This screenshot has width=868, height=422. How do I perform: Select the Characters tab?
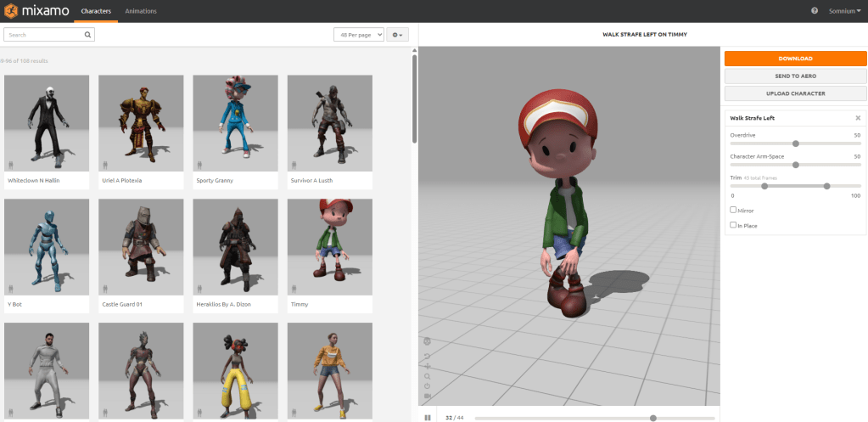(x=96, y=11)
